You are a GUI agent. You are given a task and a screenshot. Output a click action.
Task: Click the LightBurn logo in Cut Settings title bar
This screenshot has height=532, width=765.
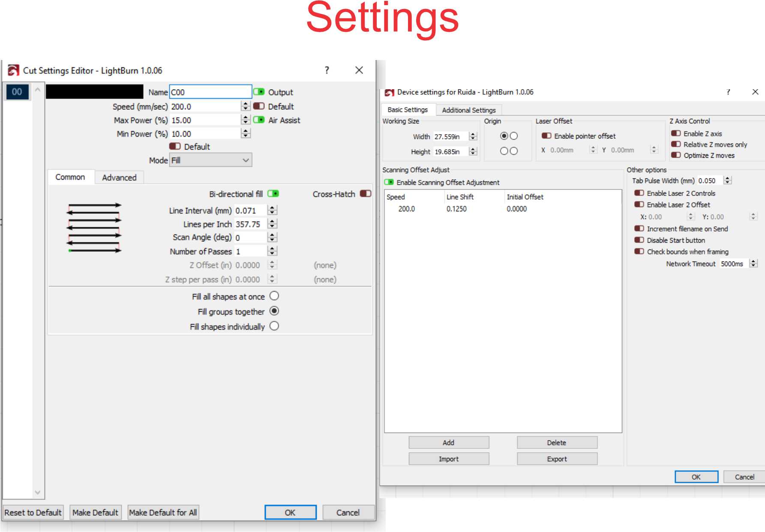coord(14,70)
